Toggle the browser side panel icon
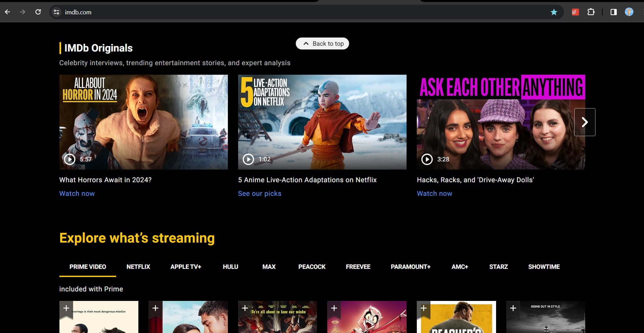Screen dimensions: 644x333 614,12
